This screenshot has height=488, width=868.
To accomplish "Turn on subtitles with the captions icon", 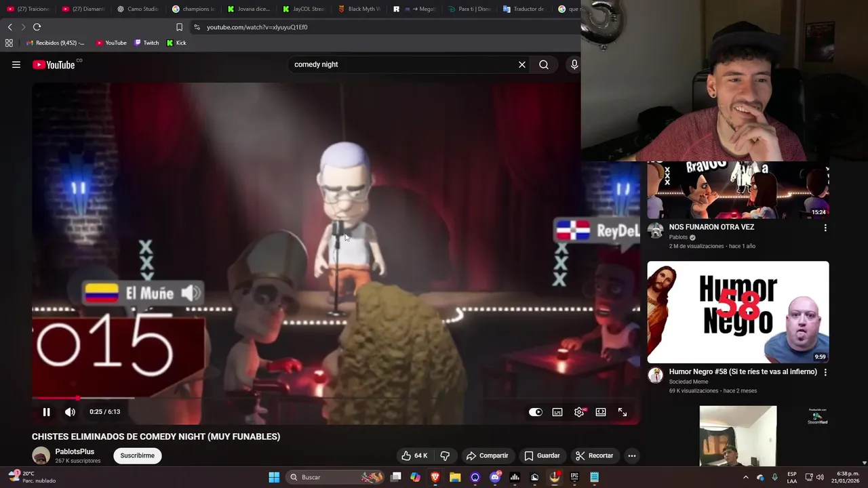I will point(557,412).
